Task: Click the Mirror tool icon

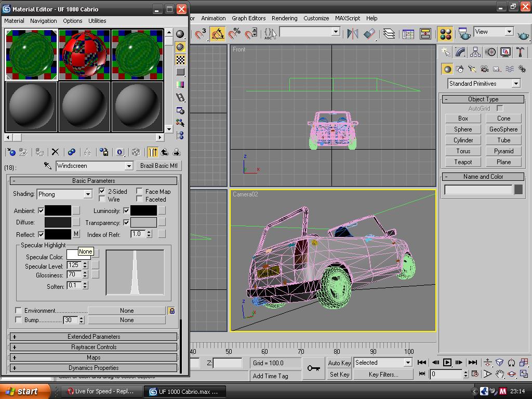Action: click(x=353, y=34)
